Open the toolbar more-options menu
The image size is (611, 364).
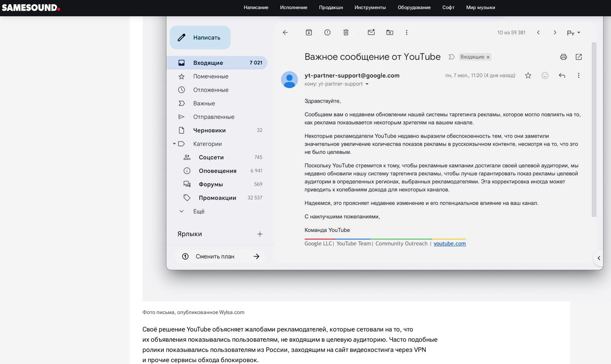point(407,33)
